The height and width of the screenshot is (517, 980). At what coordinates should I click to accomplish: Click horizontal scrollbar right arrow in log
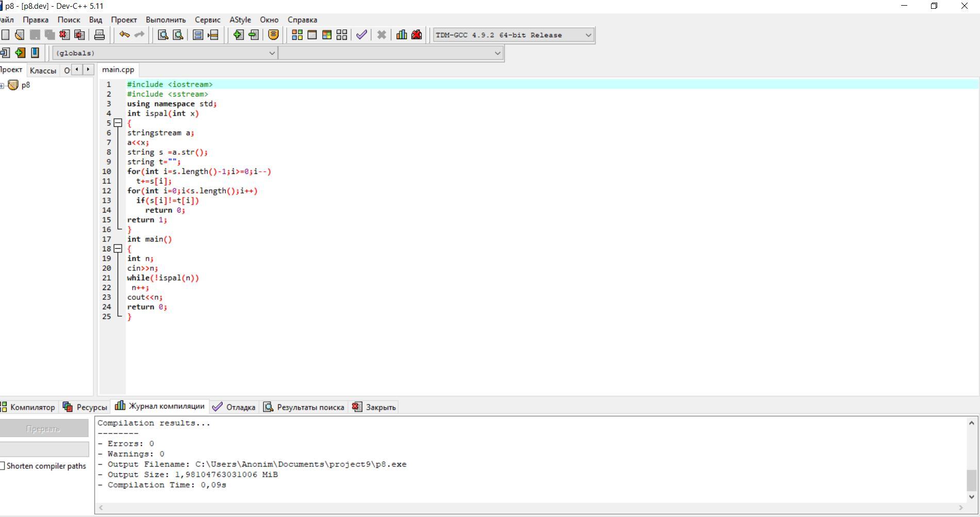pyautogui.click(x=960, y=508)
